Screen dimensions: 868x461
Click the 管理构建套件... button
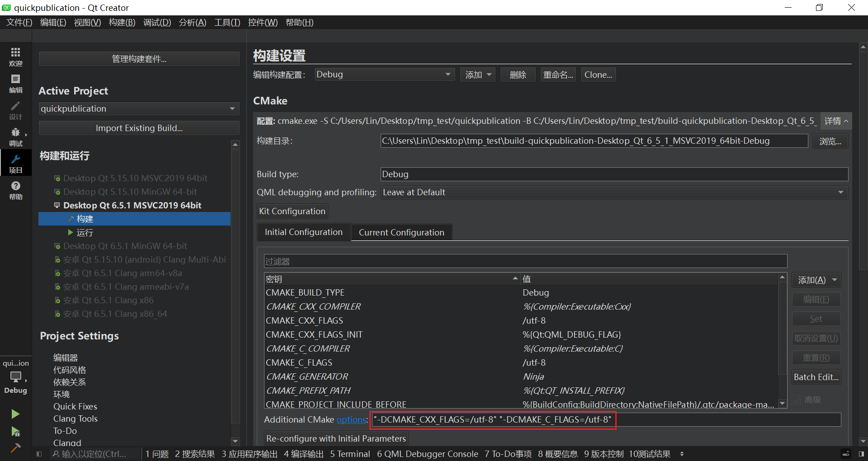pos(139,59)
